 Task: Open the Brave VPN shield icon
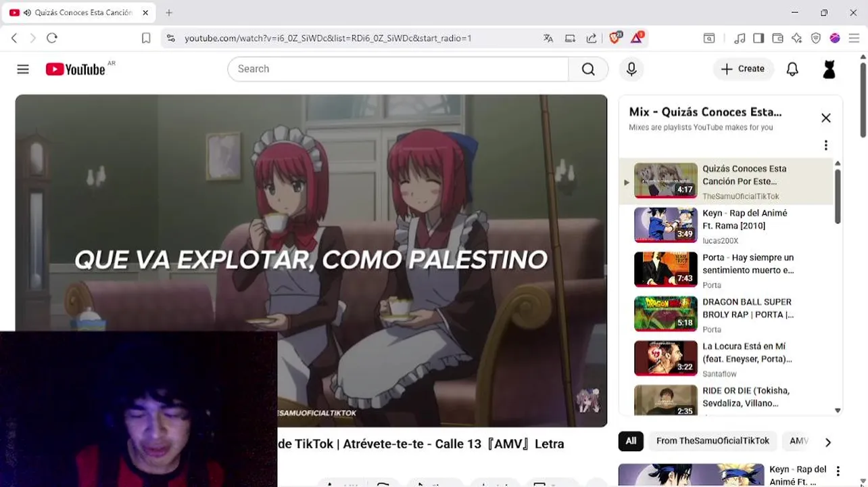(816, 39)
